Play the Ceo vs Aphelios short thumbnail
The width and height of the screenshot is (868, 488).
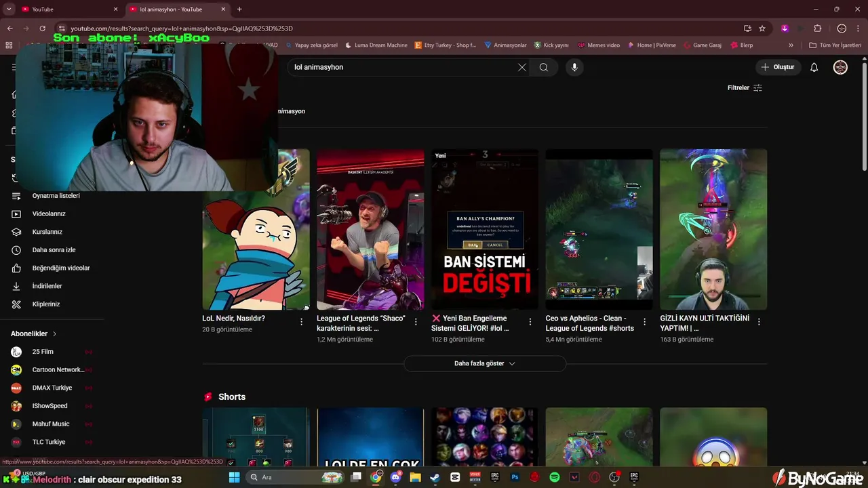[599, 229]
